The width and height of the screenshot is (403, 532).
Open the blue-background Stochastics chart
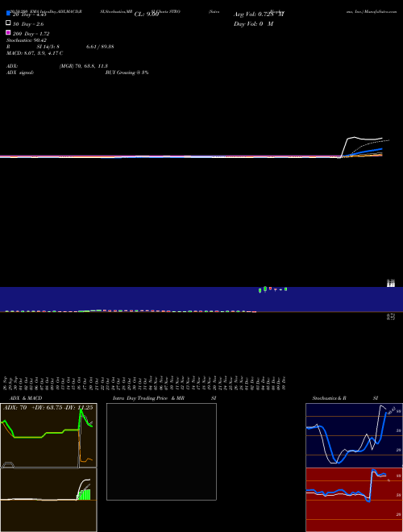(x=354, y=435)
